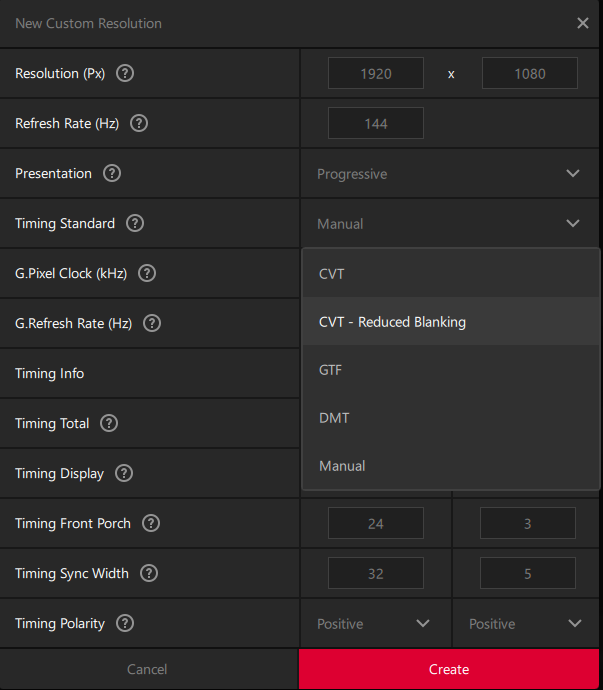The height and width of the screenshot is (690, 603).
Task: Collapse the Timing Standard dropdown
Action: (x=450, y=224)
